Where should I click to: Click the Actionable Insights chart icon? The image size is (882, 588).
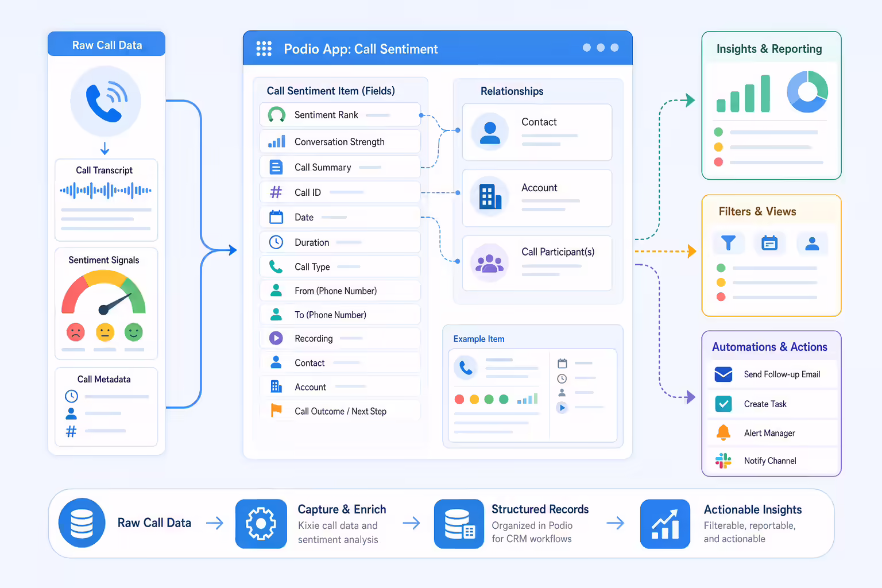click(x=665, y=524)
